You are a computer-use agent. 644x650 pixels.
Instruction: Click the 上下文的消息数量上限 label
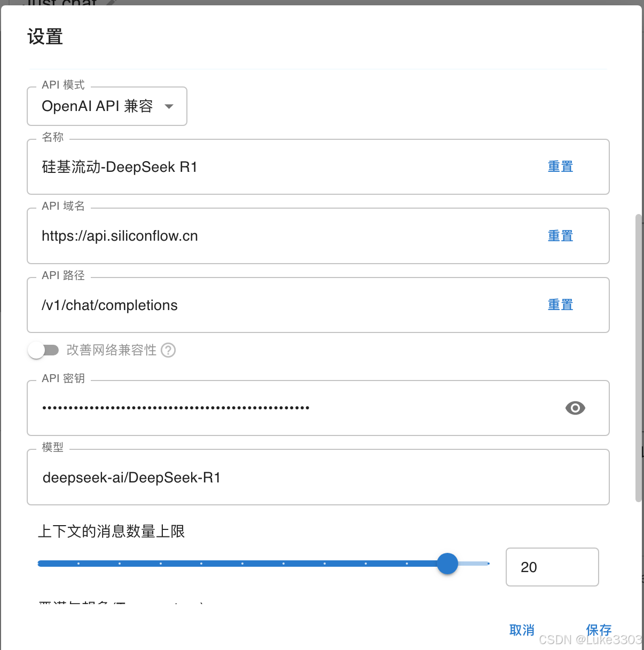click(x=112, y=532)
